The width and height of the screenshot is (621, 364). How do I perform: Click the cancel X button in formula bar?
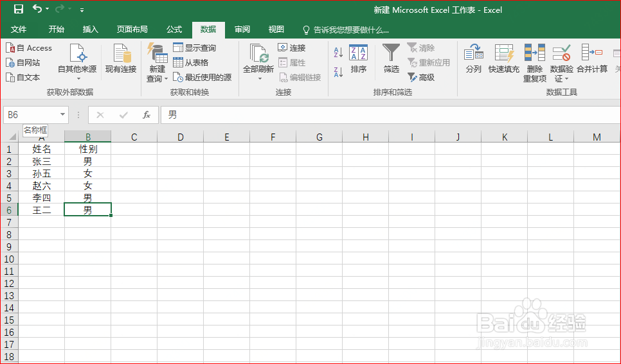pyautogui.click(x=100, y=115)
